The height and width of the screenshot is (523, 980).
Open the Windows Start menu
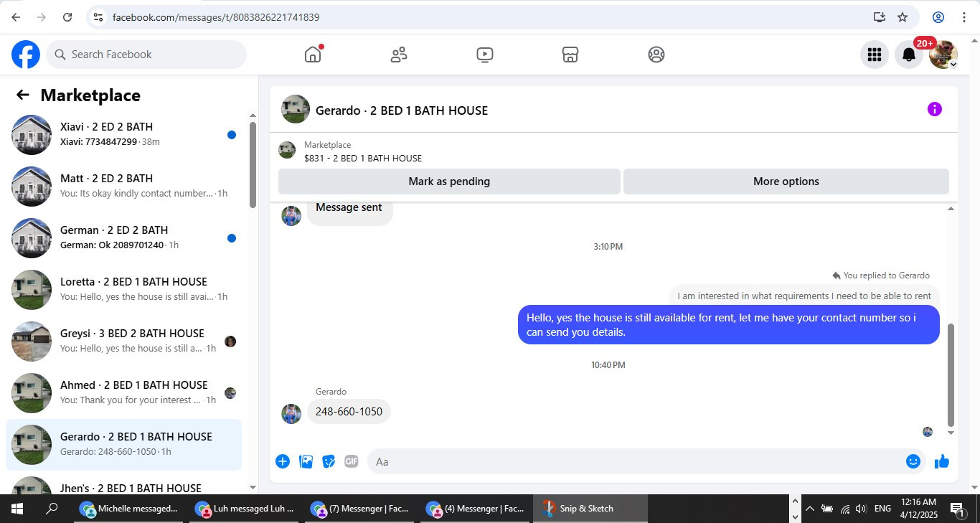pos(17,509)
